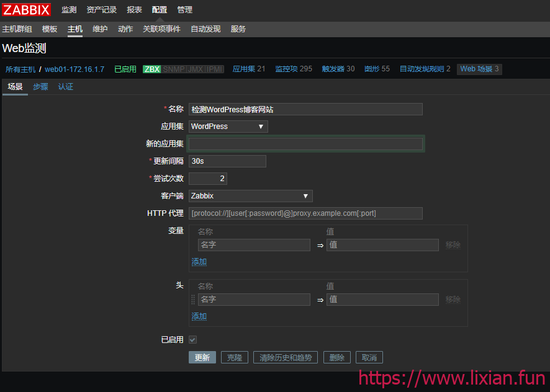Open Web 场景 3 link

(x=479, y=69)
